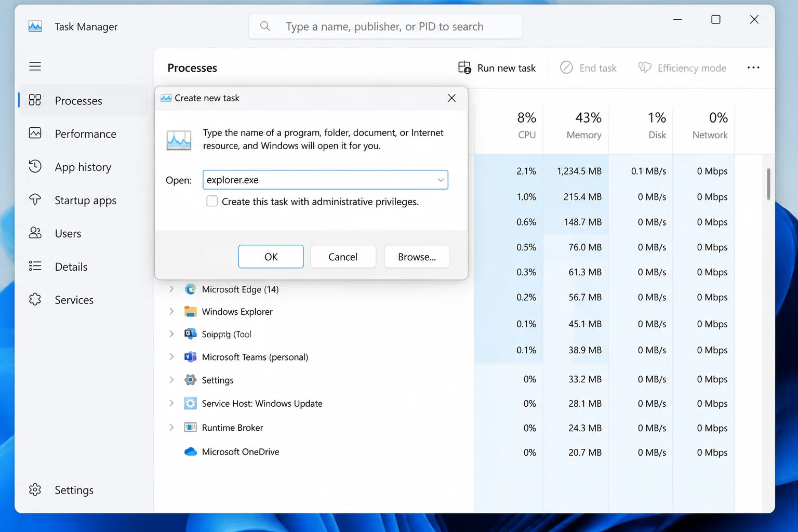
Task: Click the Run new task icon
Action: pyautogui.click(x=464, y=68)
